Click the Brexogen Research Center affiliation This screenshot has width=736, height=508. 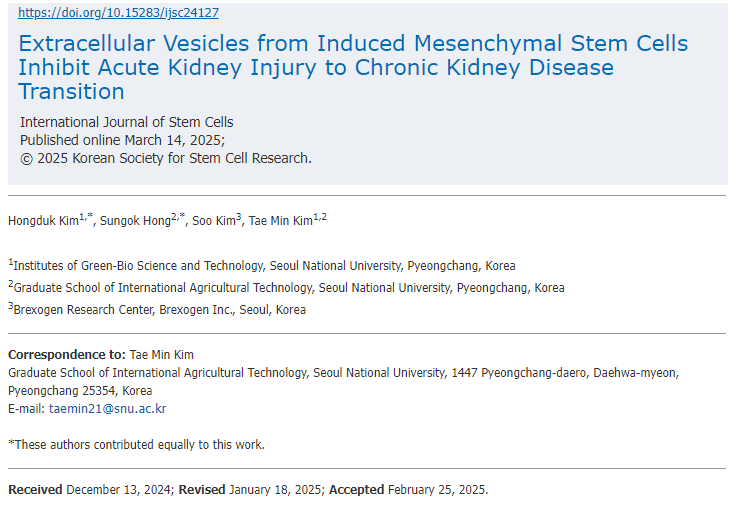coord(160,310)
